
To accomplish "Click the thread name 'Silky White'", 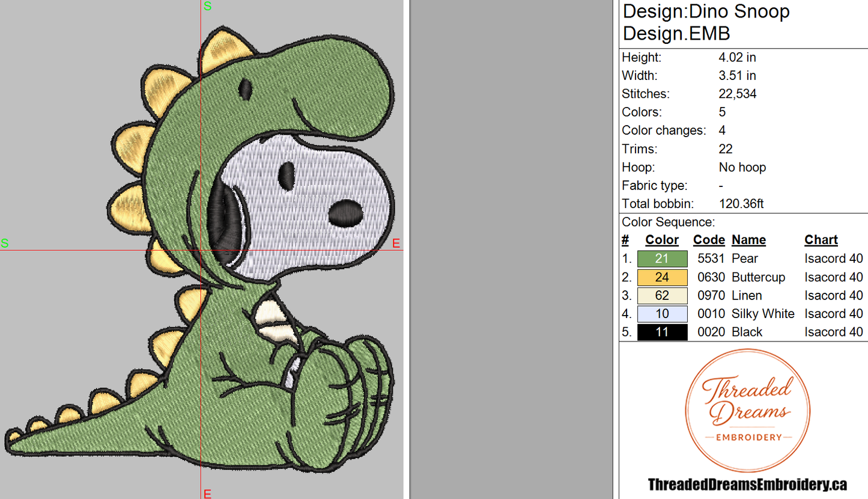I will pos(763,314).
